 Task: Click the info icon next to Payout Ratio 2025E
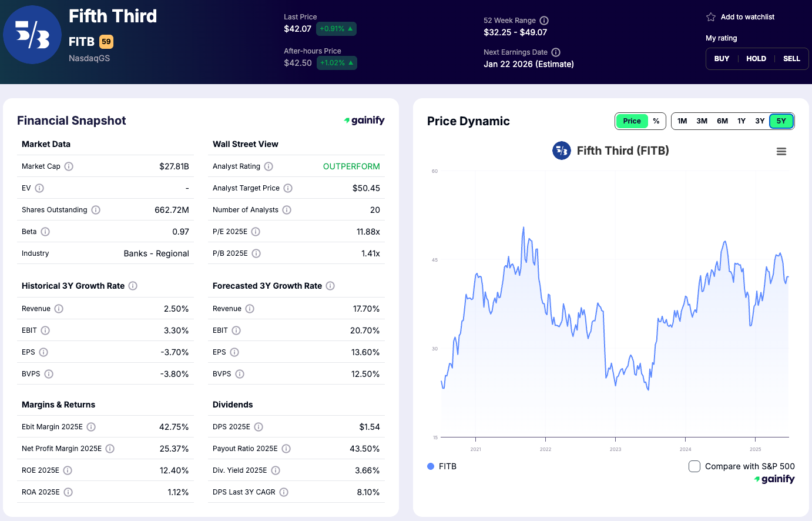[x=286, y=449]
